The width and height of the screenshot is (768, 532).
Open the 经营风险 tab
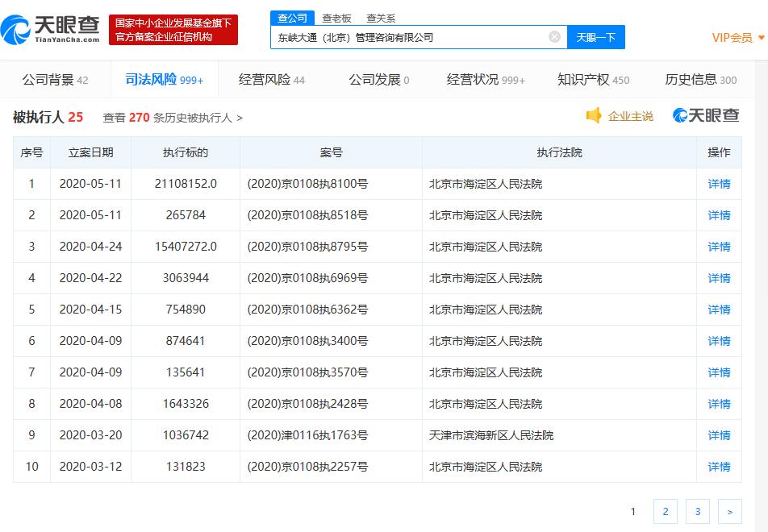click(271, 80)
